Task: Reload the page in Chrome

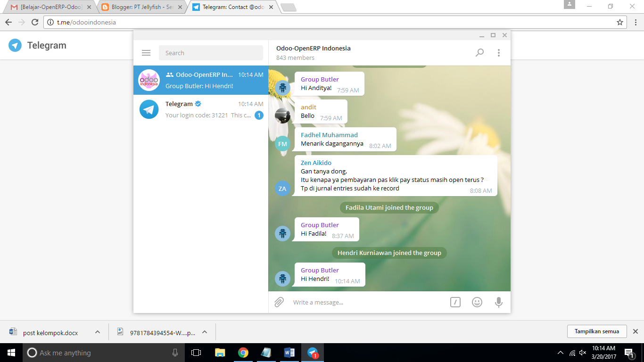Action: 34,22
